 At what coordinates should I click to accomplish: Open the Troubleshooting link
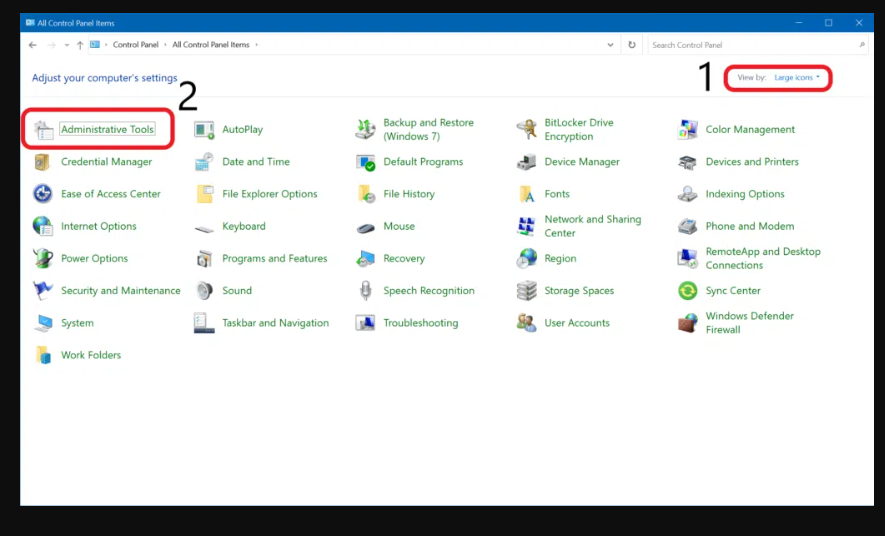tap(420, 323)
